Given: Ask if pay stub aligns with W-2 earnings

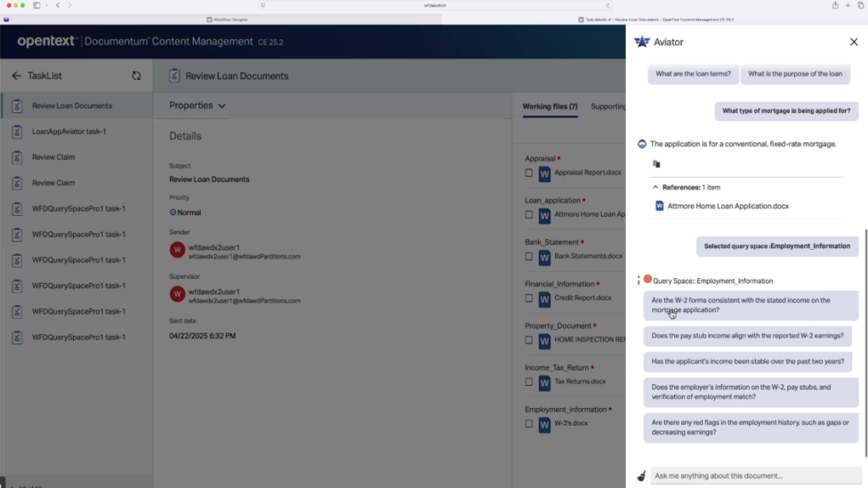Looking at the screenshot, I should [747, 336].
